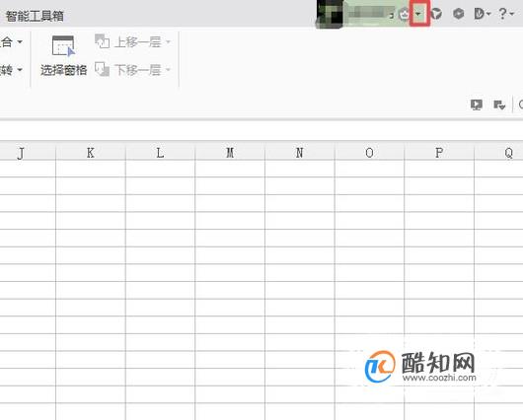
Task: Click the user avatar picture
Action: [331, 14]
